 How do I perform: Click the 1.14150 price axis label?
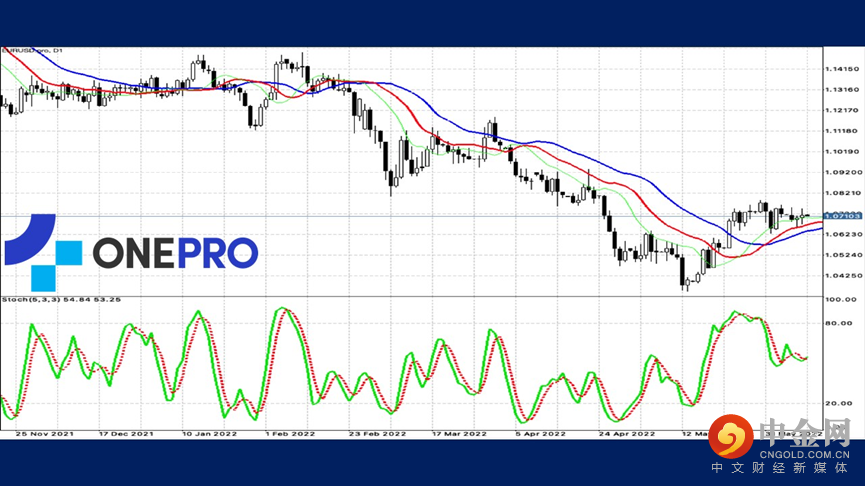tap(842, 69)
